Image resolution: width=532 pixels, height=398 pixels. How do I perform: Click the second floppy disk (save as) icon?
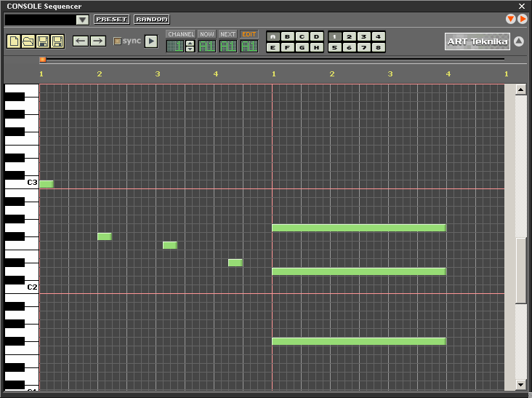[57, 41]
